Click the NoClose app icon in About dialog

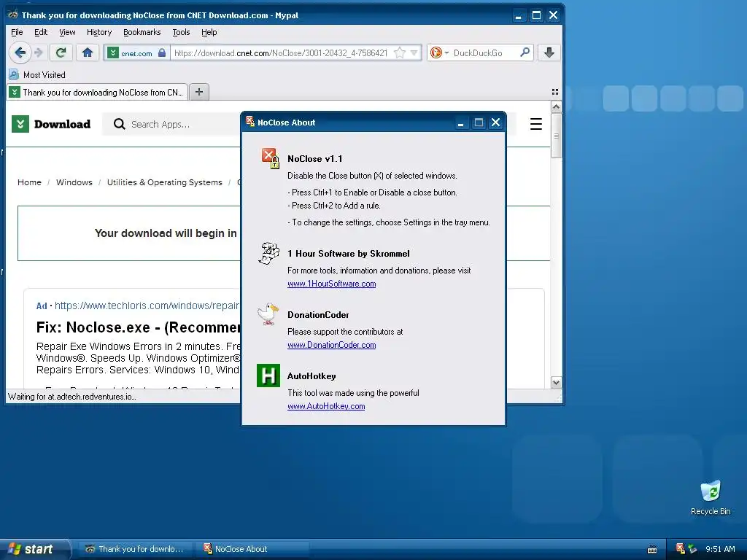[x=270, y=158]
